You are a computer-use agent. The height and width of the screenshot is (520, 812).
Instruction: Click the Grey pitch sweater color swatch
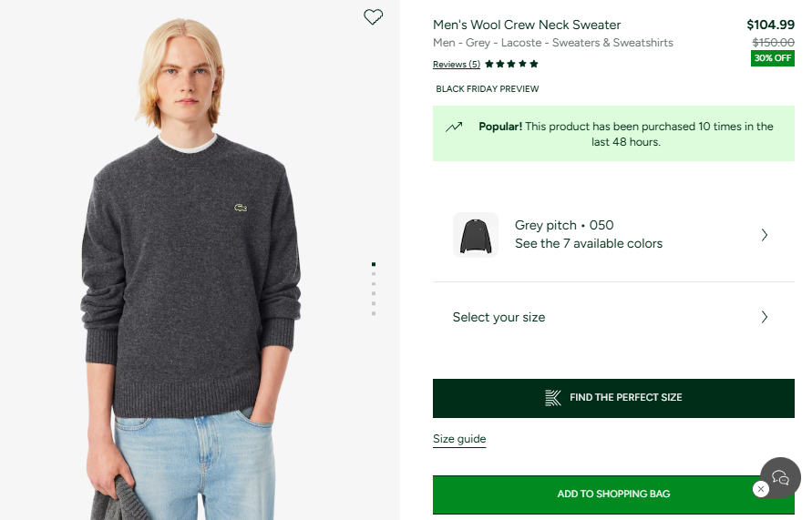pyautogui.click(x=476, y=235)
